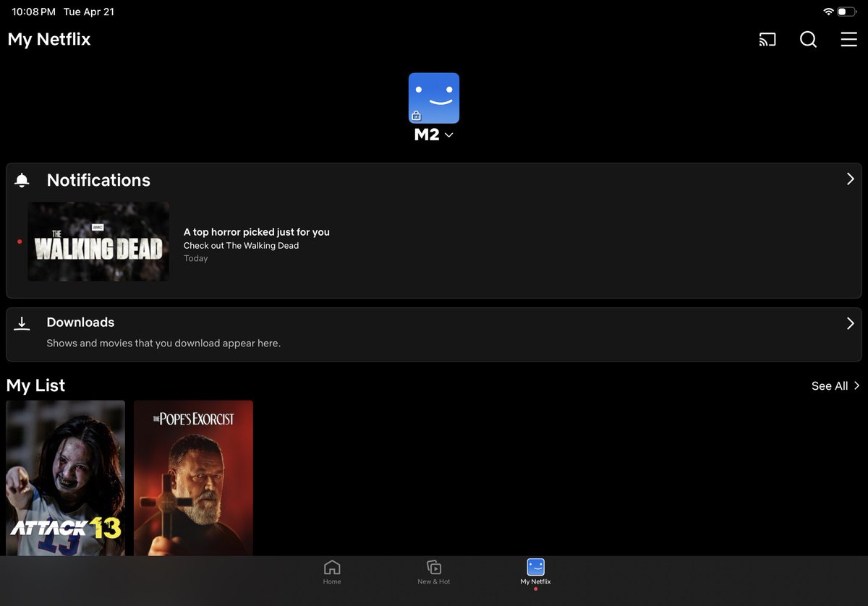Image resolution: width=868 pixels, height=606 pixels.
Task: Tap the Notifications heading
Action: 98,180
